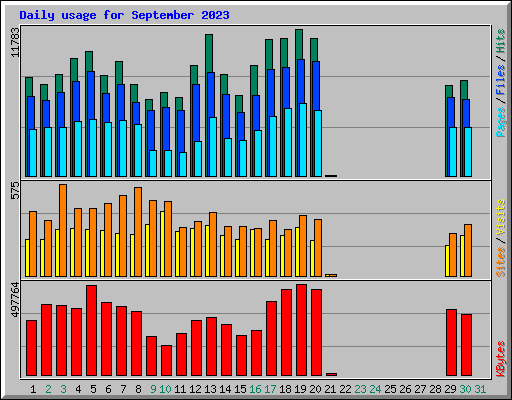Screen dimensions: 512x400
Task: Click the green hits bar for day 29
Action: [x=449, y=91]
